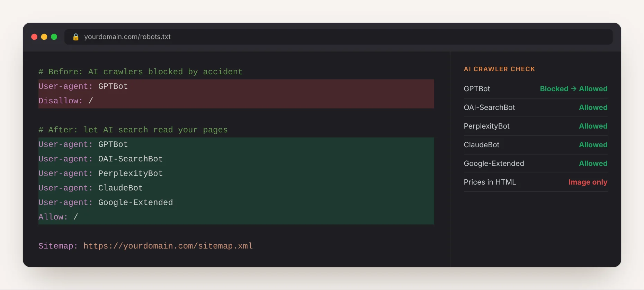The width and height of the screenshot is (644, 290).
Task: Click the 'Blocked → Allowed' status for GPTBot
Action: pyautogui.click(x=574, y=89)
